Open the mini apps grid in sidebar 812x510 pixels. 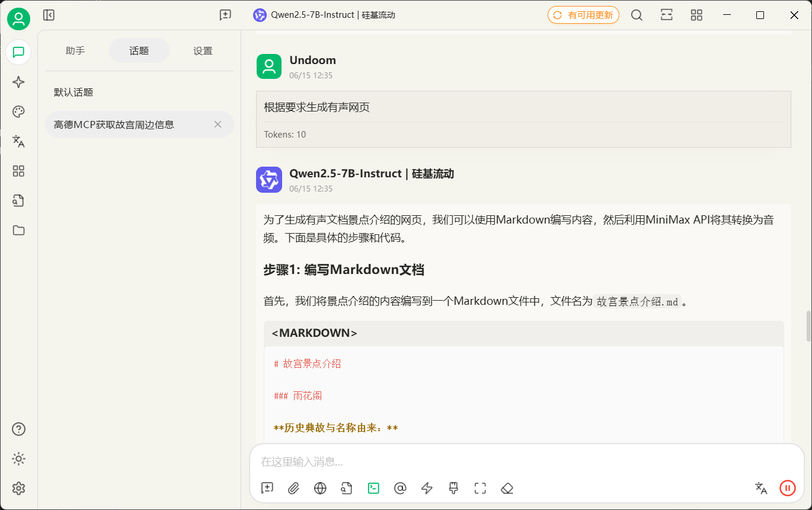[18, 171]
